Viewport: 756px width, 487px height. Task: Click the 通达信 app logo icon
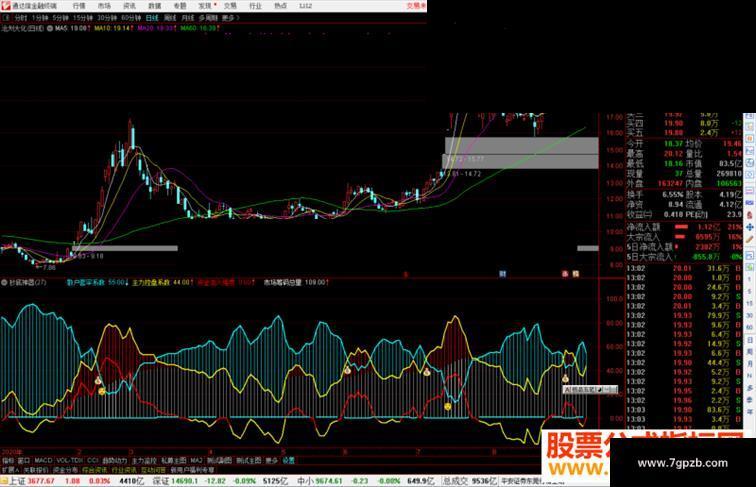tap(5, 6)
